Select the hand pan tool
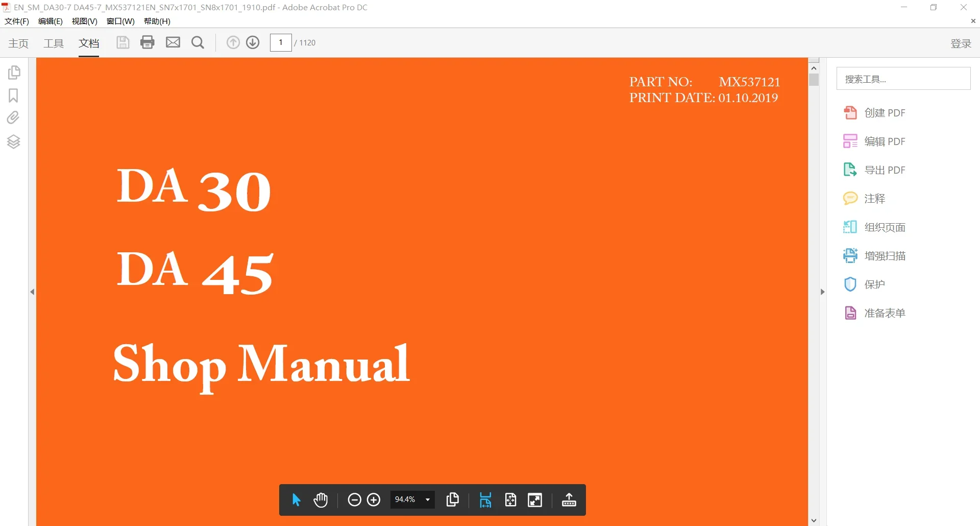The height and width of the screenshot is (526, 980). click(x=321, y=500)
